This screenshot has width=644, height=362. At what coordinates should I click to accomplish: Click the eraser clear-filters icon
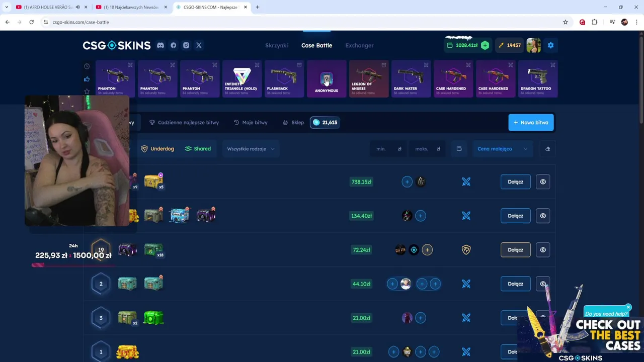(547, 149)
